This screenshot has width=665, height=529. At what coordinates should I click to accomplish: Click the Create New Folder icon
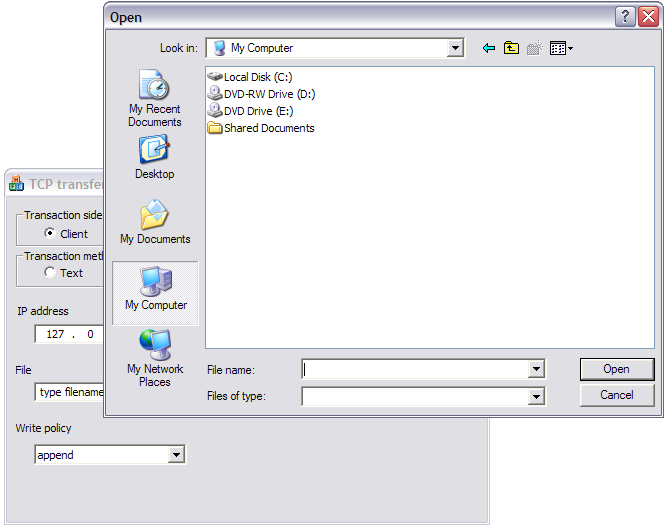[535, 48]
